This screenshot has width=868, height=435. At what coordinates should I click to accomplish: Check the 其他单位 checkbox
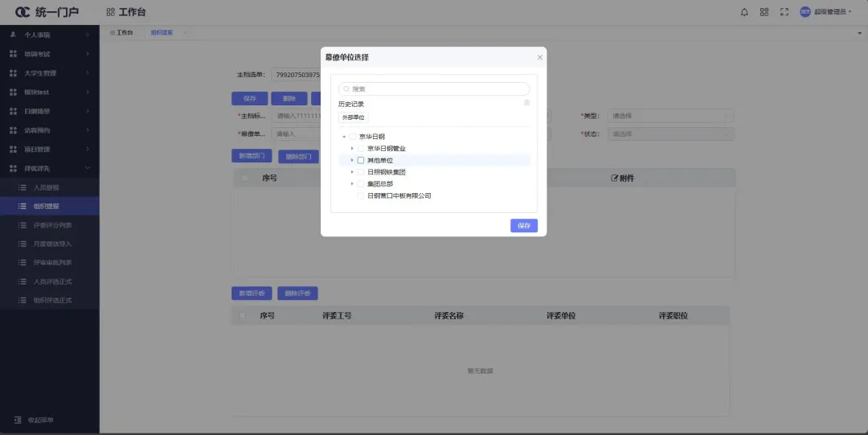click(x=361, y=160)
